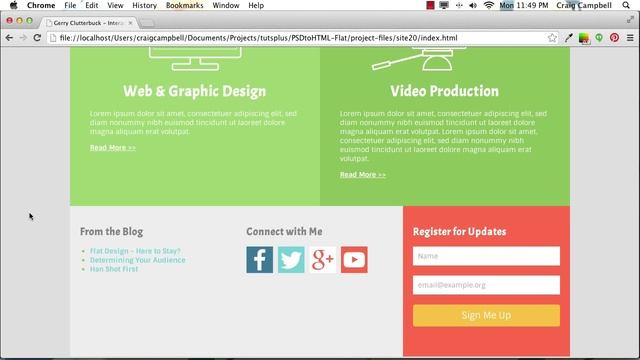Screen dimensions: 640x360
Task: Open the Window menu
Action: [226, 5]
